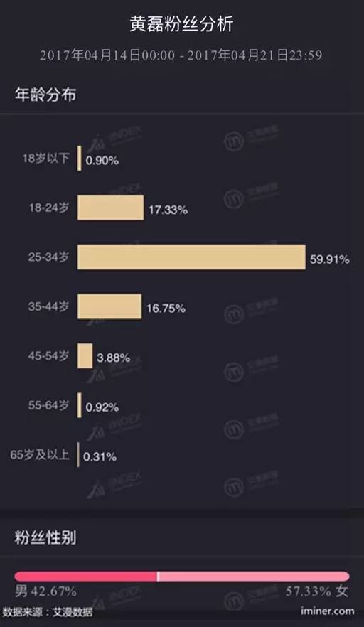Click the 黄磊粉丝分析 title
Screen dimensions: 364x627
(181, 23)
